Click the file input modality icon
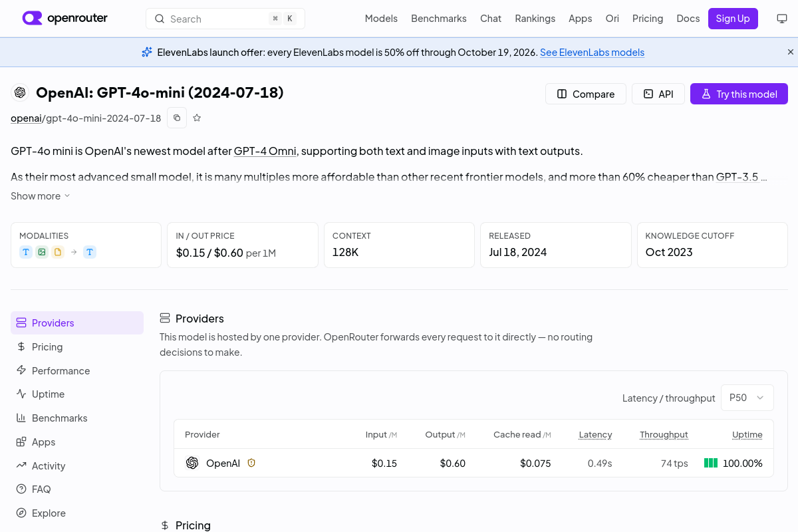798x532 pixels. [58, 252]
